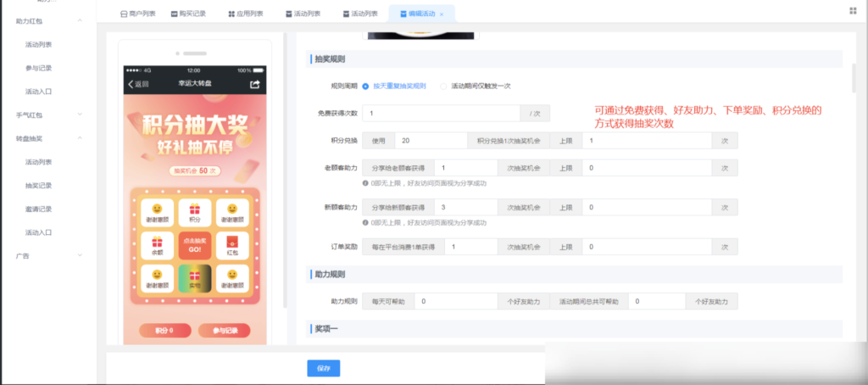This screenshot has width=868, height=385.
Task: Edit 老顾客助力 chances value field
Action: click(465, 168)
